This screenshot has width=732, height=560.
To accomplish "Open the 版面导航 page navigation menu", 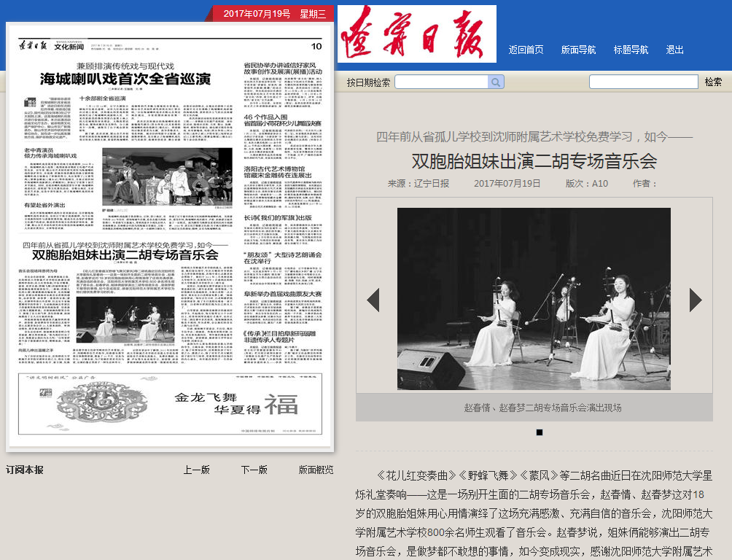I will point(578,50).
